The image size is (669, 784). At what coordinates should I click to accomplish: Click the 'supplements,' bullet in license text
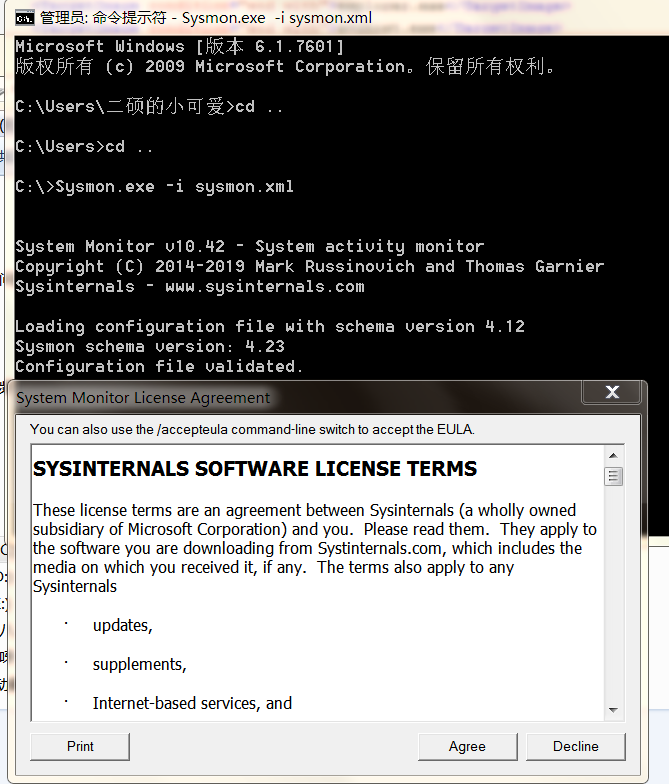[x=140, y=664]
